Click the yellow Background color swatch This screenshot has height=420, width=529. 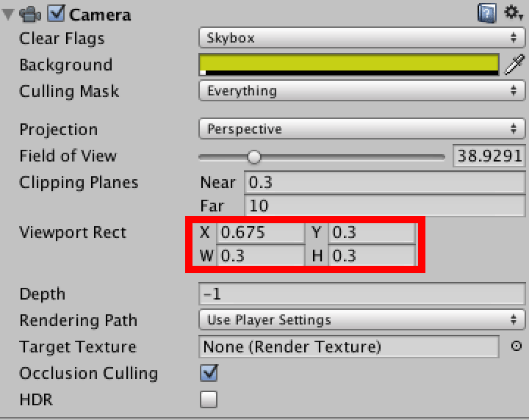tap(349, 65)
